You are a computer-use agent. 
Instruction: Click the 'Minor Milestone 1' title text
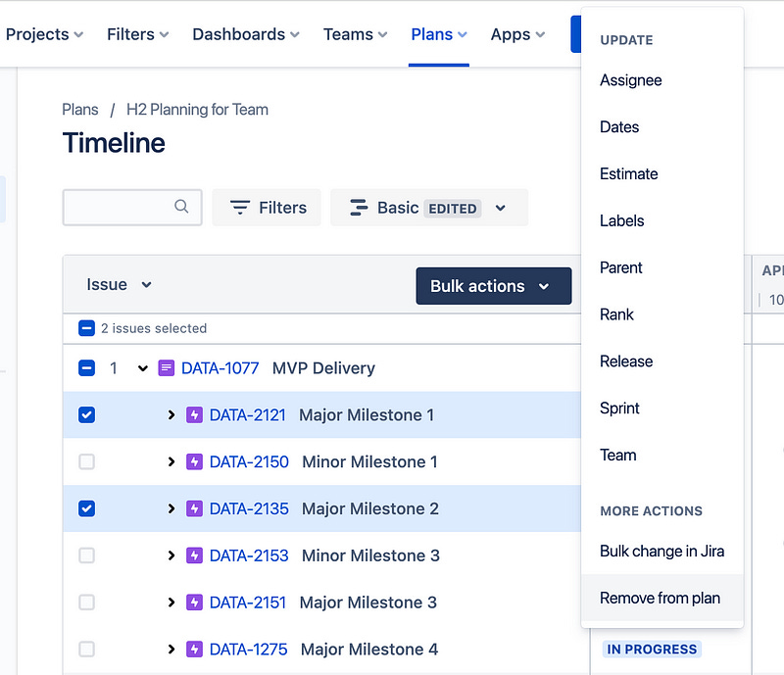[370, 462]
